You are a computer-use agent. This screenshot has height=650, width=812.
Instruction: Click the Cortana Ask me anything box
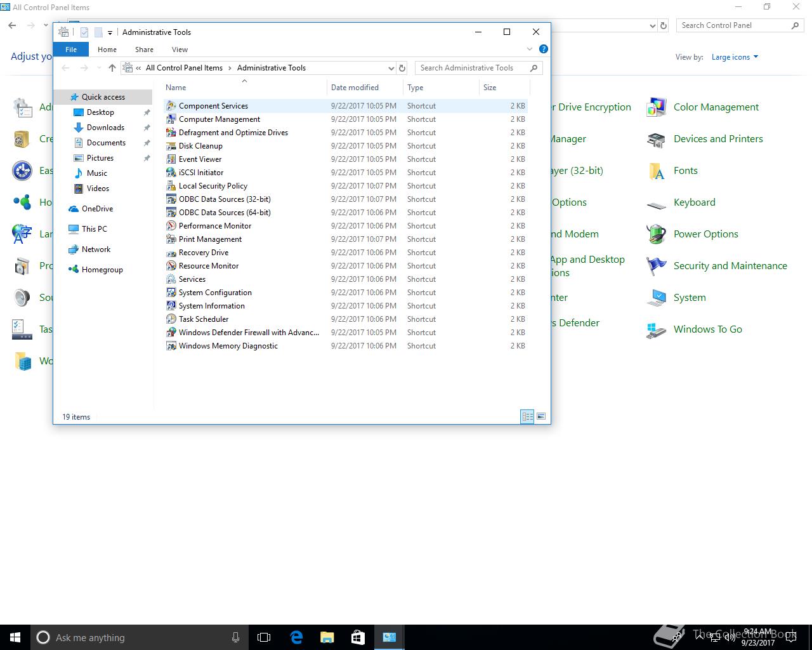click(138, 637)
